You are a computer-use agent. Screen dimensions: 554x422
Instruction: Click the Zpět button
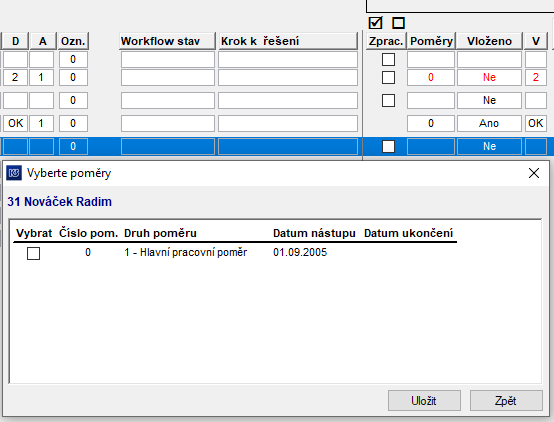pyautogui.click(x=506, y=401)
